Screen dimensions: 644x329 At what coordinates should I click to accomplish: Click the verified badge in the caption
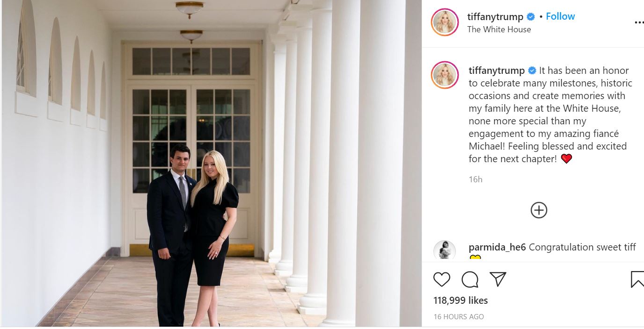pos(532,71)
